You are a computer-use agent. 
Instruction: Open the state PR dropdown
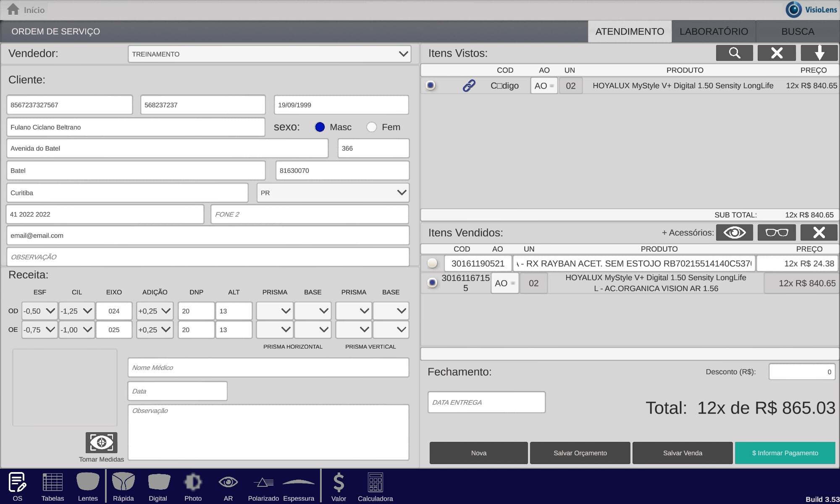click(333, 193)
